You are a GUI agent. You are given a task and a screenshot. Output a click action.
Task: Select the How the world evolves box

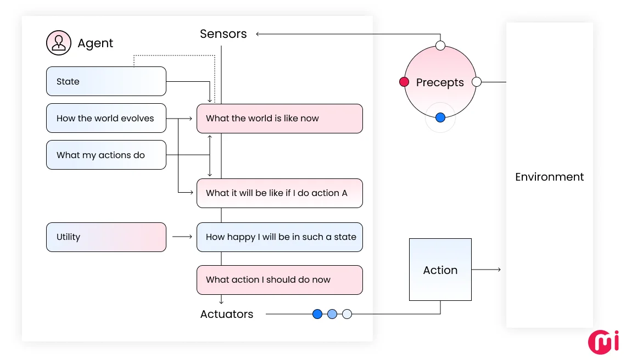(x=106, y=118)
